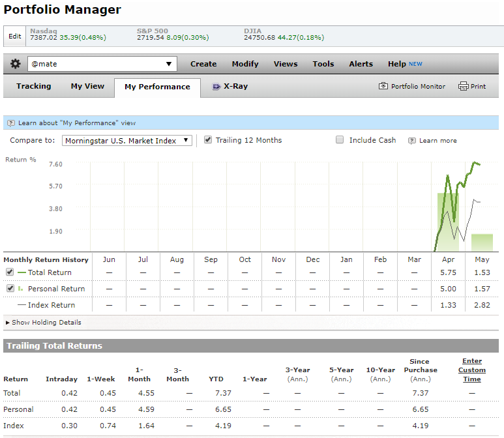Uncheck the Total Return checkbox

click(x=10, y=272)
